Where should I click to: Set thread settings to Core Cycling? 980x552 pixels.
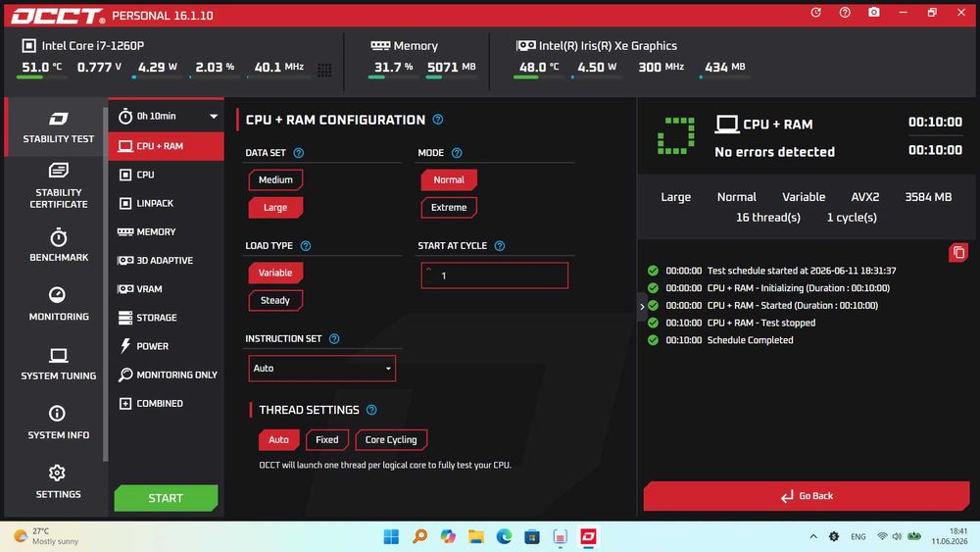click(x=391, y=439)
